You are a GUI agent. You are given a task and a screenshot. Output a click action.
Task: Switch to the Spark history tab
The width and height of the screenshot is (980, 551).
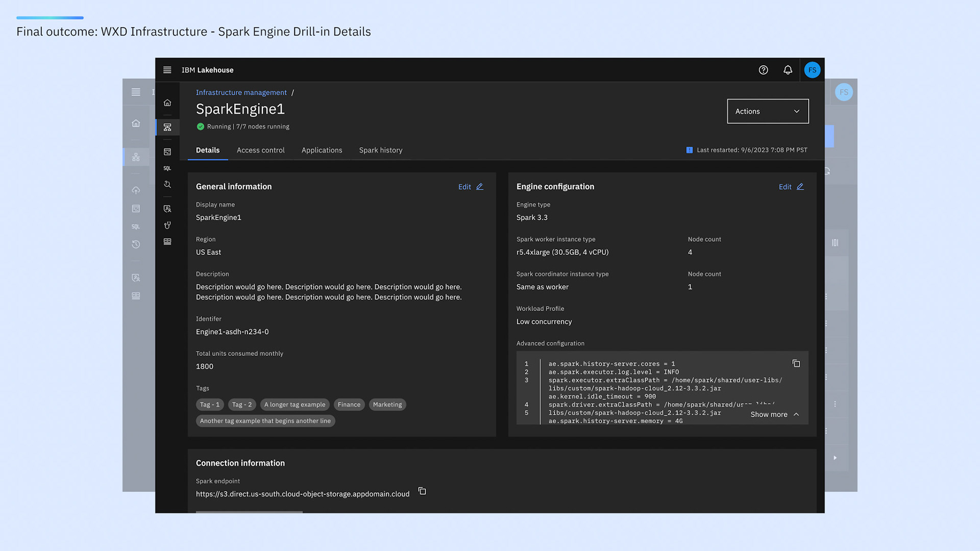(x=380, y=150)
